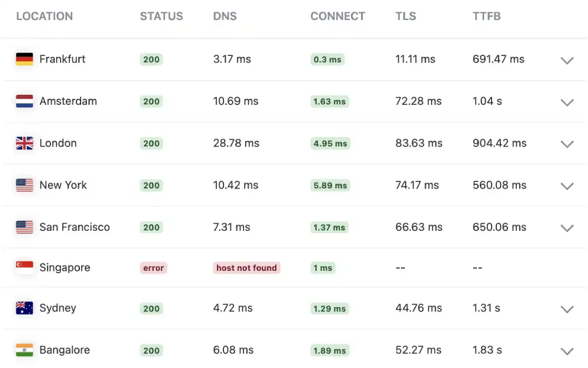The width and height of the screenshot is (588, 368).
Task: Click the Netherlands flag beside Amsterdam
Action: click(x=24, y=101)
